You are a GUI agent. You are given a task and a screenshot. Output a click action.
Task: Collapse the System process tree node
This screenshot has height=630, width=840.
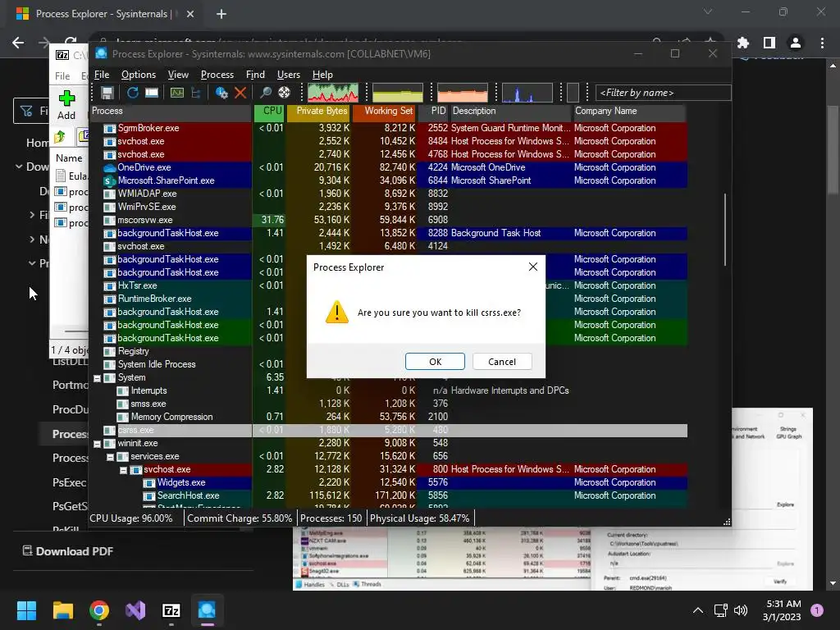97,378
